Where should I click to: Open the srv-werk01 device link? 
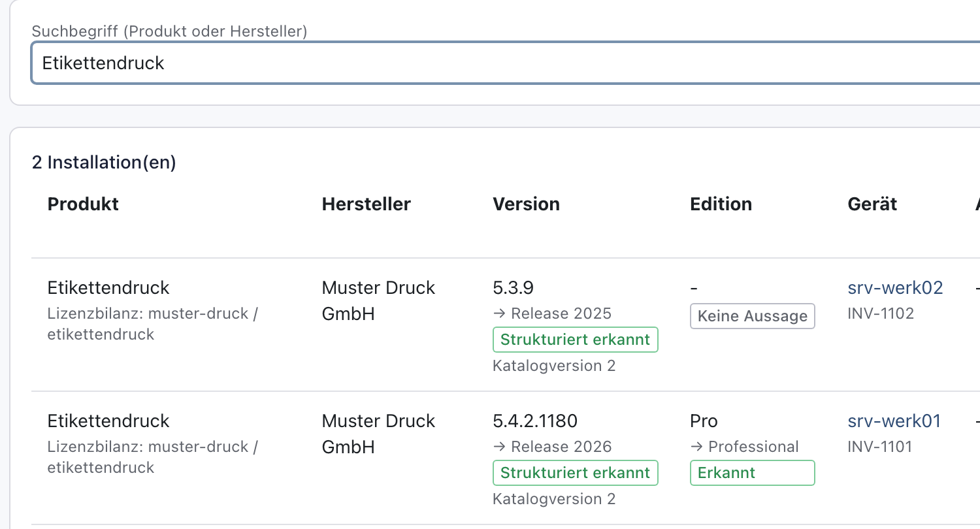[x=894, y=421]
